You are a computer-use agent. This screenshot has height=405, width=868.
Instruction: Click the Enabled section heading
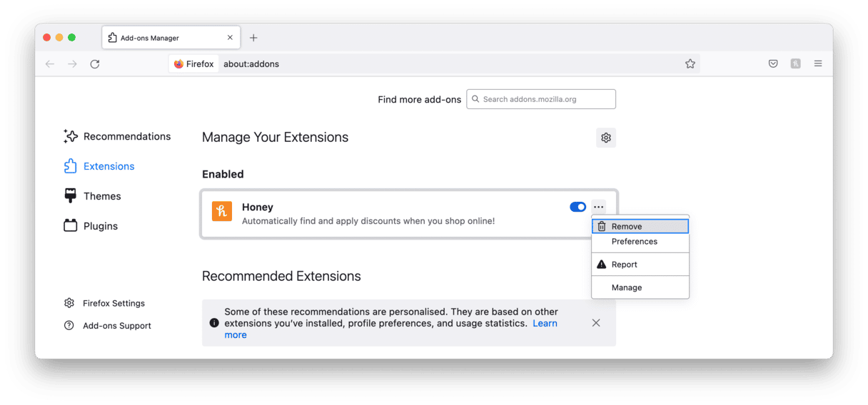[223, 174]
